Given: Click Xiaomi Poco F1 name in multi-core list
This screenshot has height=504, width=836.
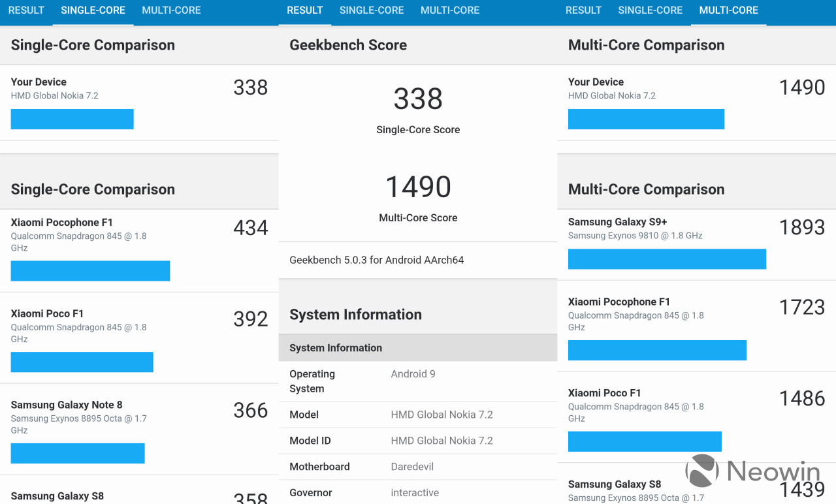Looking at the screenshot, I should tap(604, 393).
